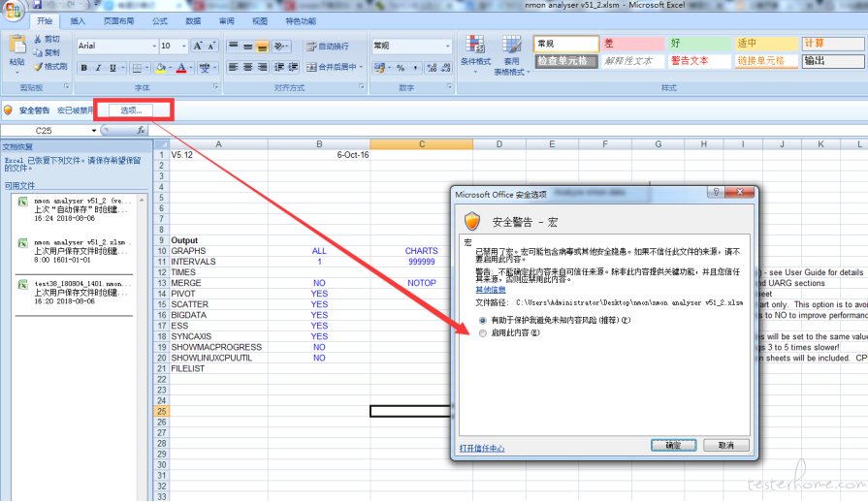Click the Increase Font Size icon
Image resolution: width=868 pixels, height=502 pixels.
198,46
